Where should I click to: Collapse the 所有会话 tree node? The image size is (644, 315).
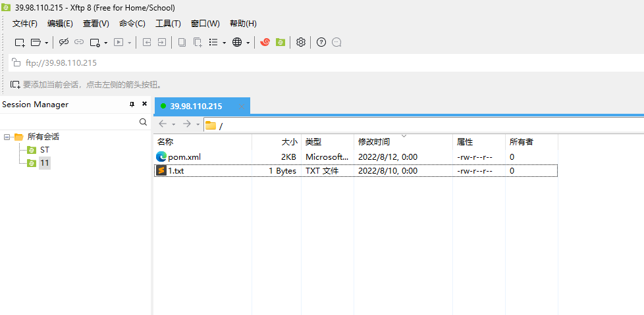[7, 137]
